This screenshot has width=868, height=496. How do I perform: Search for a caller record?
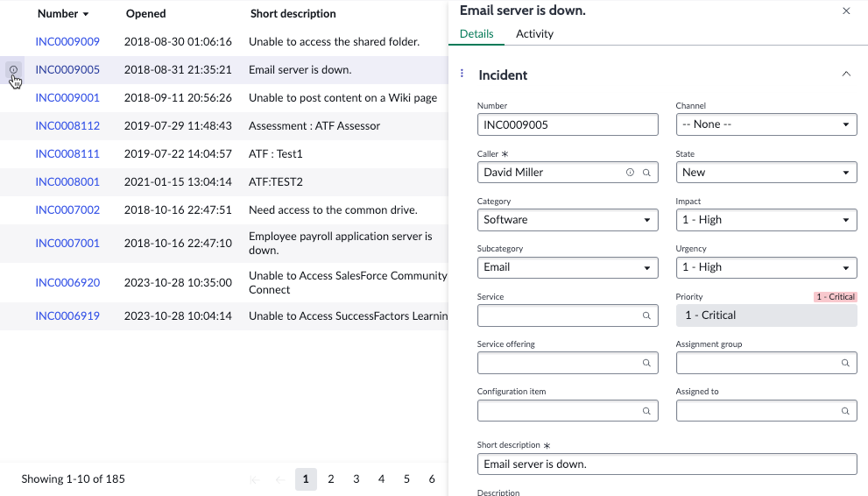pos(646,172)
